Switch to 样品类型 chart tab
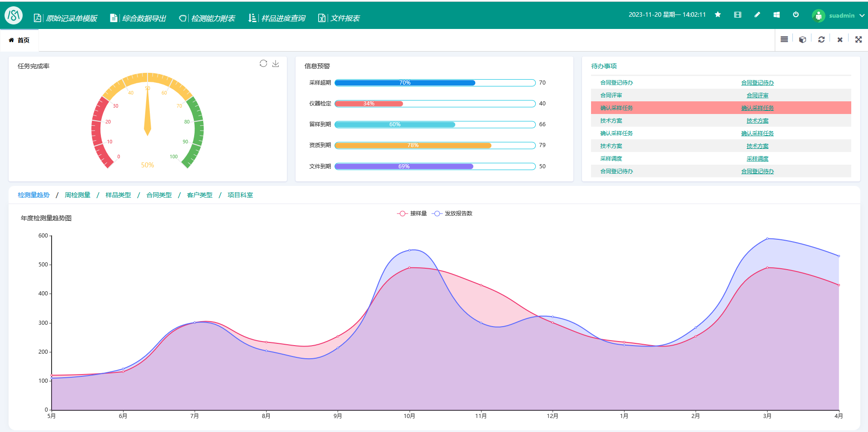 click(118, 195)
